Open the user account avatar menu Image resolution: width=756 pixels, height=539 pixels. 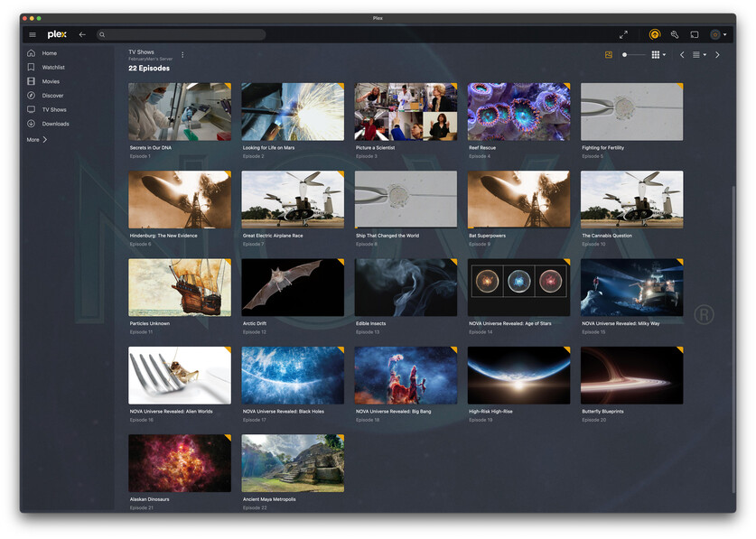click(x=718, y=34)
